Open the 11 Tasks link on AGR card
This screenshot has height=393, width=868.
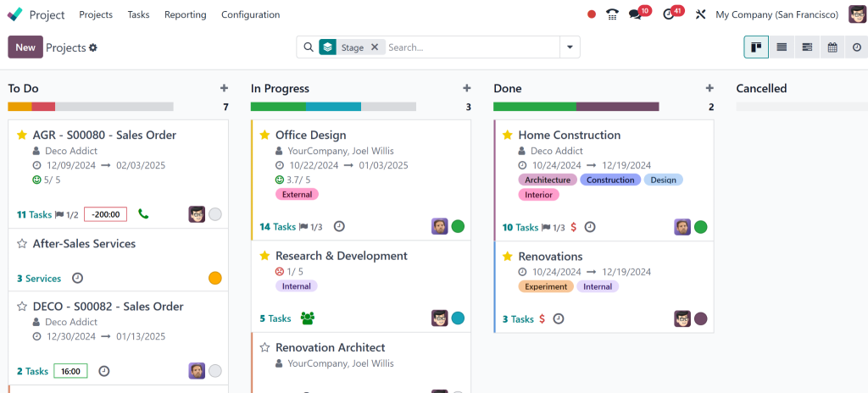click(34, 214)
